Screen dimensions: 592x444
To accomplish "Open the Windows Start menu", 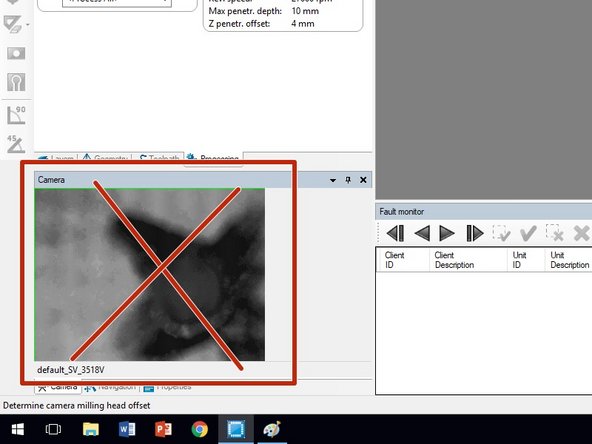I will pyautogui.click(x=17, y=429).
